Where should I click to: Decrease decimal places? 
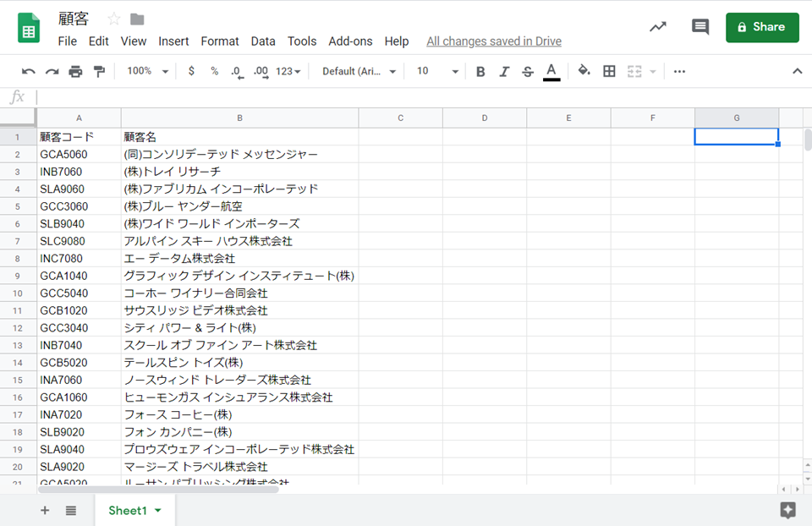(x=237, y=71)
